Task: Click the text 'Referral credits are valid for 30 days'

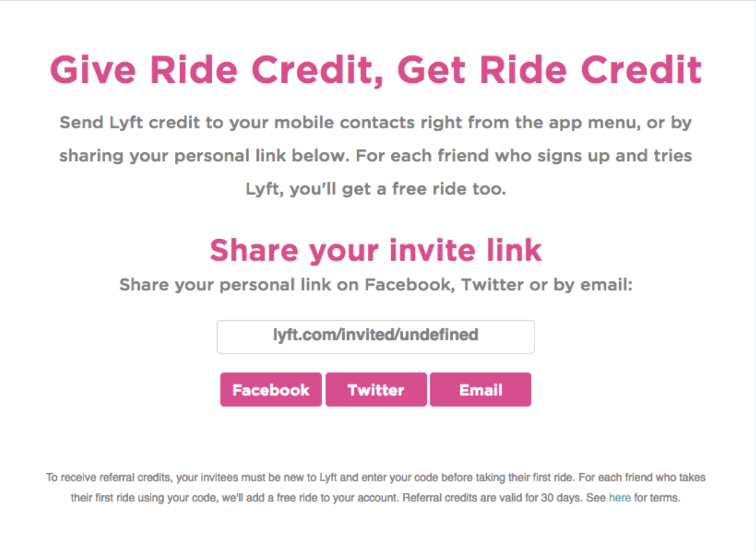Action: pos(492,497)
